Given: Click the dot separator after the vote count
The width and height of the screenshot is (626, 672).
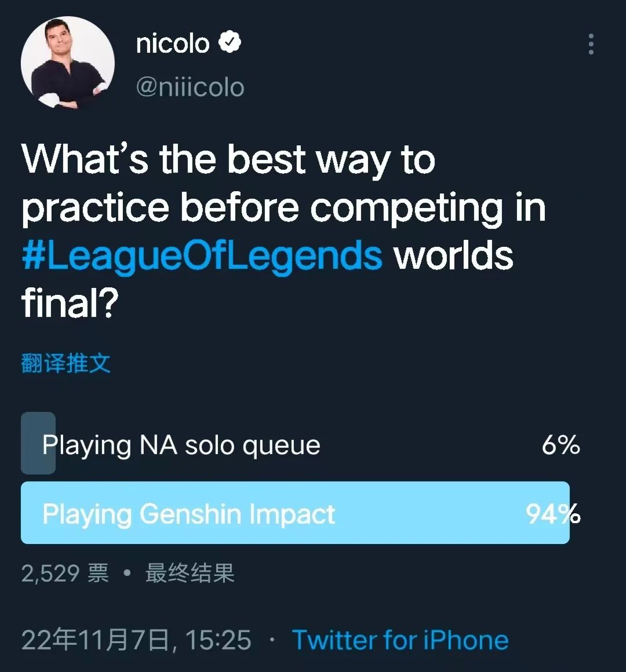Looking at the screenshot, I should click(x=127, y=574).
